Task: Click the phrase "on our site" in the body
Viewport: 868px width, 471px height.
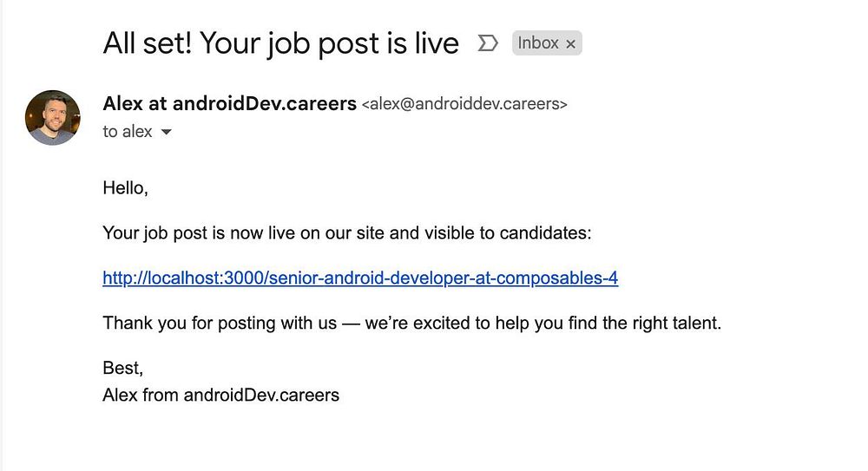Action: point(378,232)
